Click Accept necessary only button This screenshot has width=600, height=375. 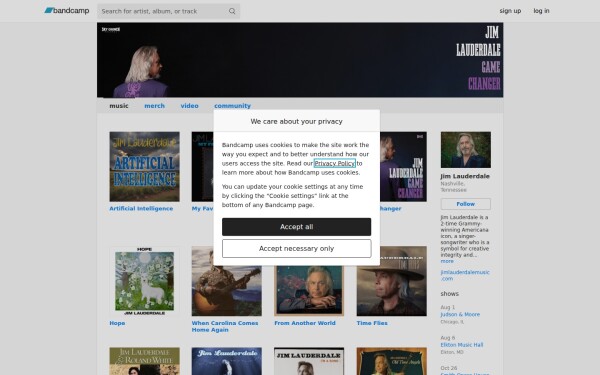[297, 249]
